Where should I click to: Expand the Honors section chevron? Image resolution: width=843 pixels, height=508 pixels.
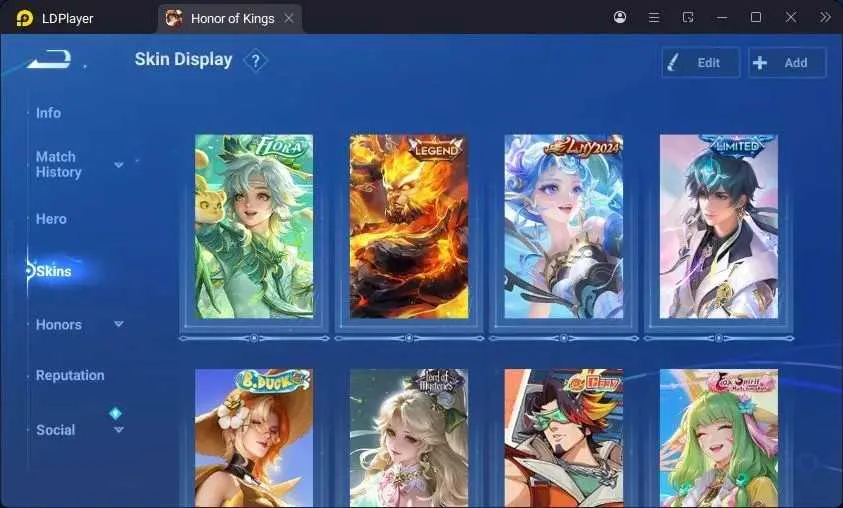119,324
